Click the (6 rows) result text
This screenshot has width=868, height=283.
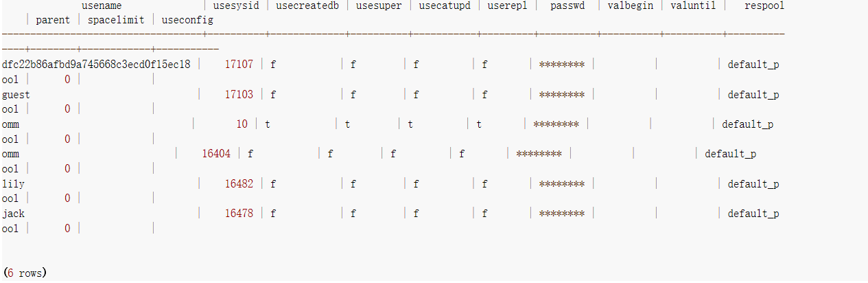(x=24, y=273)
